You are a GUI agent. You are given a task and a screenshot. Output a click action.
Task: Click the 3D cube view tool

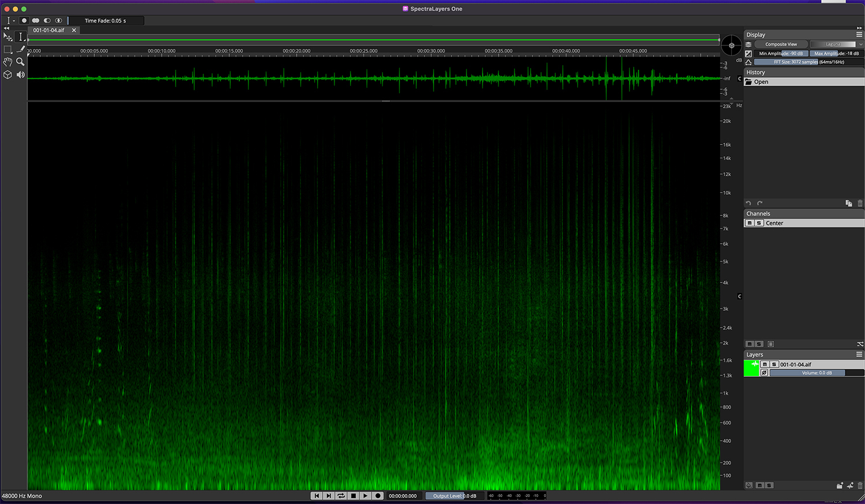pos(7,75)
